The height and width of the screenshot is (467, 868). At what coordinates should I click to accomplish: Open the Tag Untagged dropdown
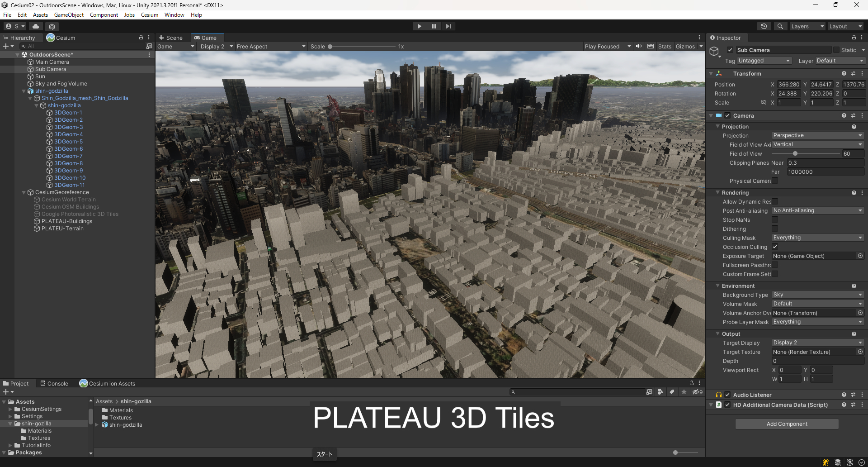(764, 61)
